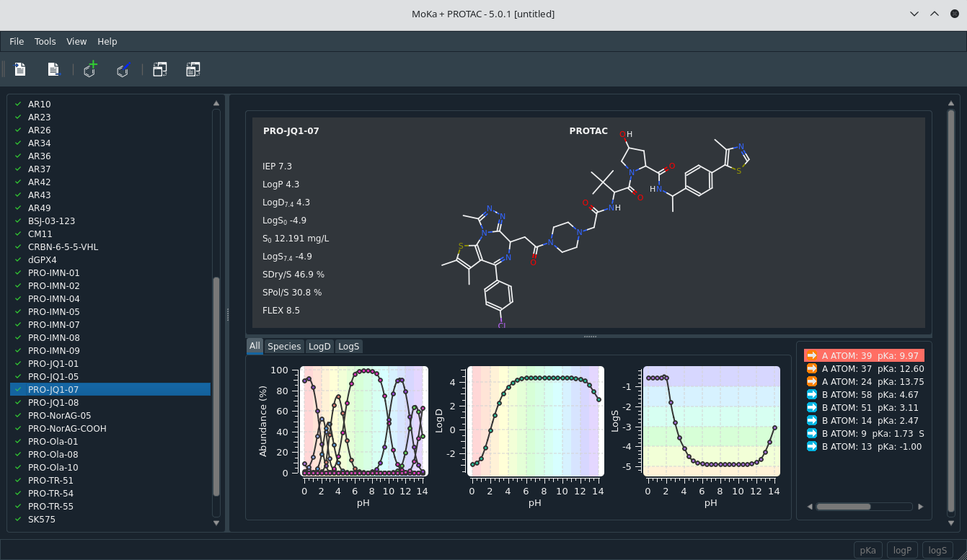Click the compound list vertical scrollbar thumb
The width and height of the screenshot is (967, 560).
pyautogui.click(x=216, y=387)
